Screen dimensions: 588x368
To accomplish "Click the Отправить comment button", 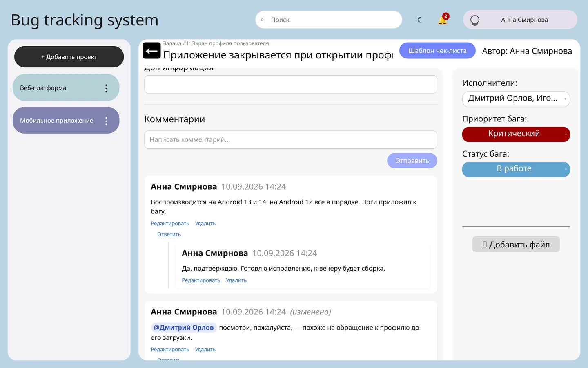I will pyautogui.click(x=412, y=161).
